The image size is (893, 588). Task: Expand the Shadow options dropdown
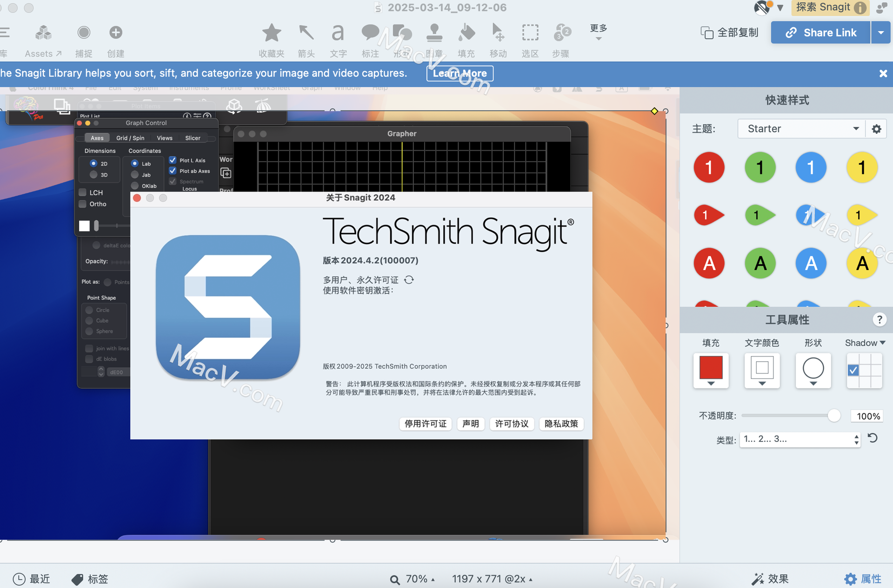point(865,343)
